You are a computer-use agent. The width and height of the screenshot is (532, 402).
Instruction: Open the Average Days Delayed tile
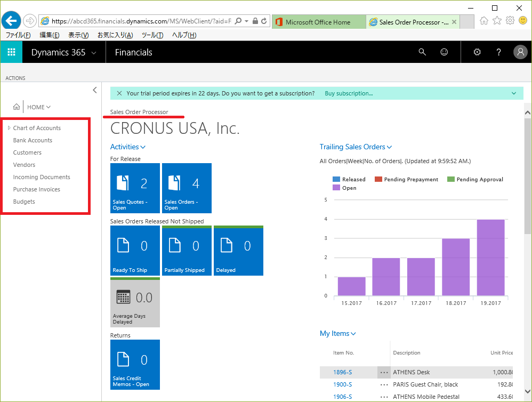click(x=135, y=302)
